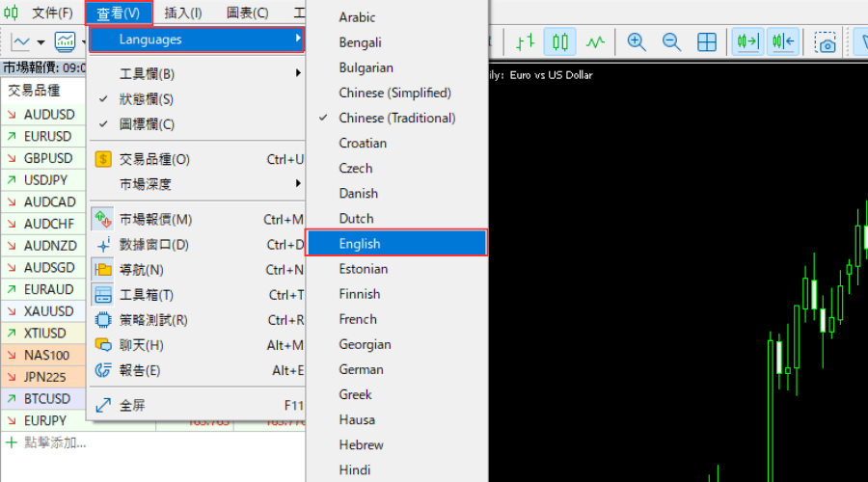Open the 插入(I) menu

183,13
